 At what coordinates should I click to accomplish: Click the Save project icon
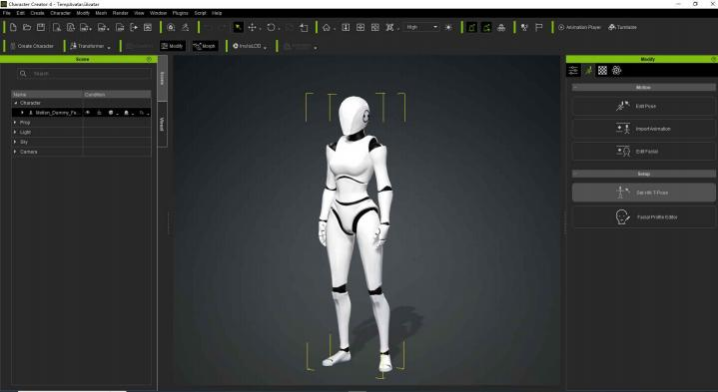(41, 27)
